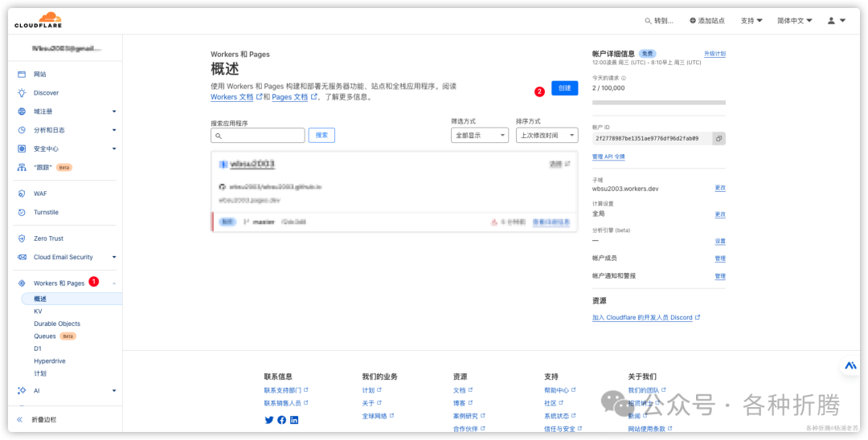Click the floating assistant icon at right edge

[x=850, y=365]
